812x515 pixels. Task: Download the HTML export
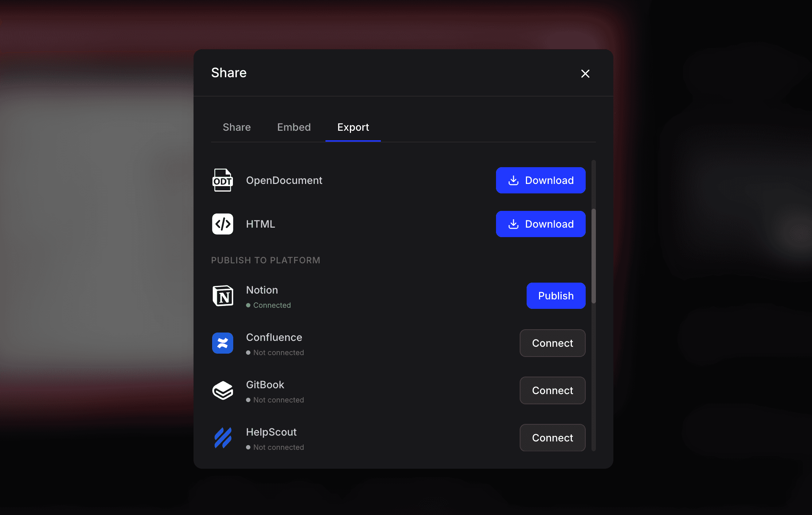pyautogui.click(x=540, y=224)
